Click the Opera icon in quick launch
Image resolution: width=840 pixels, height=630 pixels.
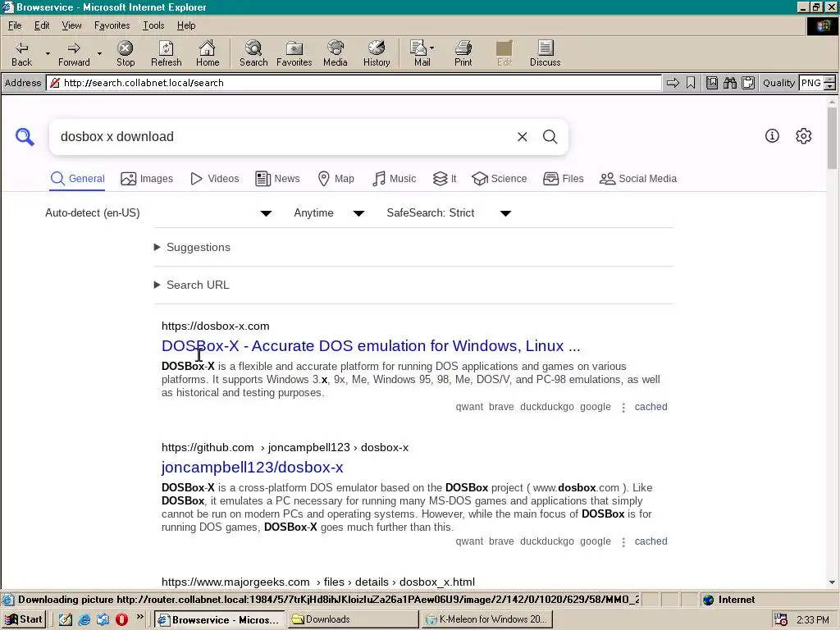(x=121, y=619)
